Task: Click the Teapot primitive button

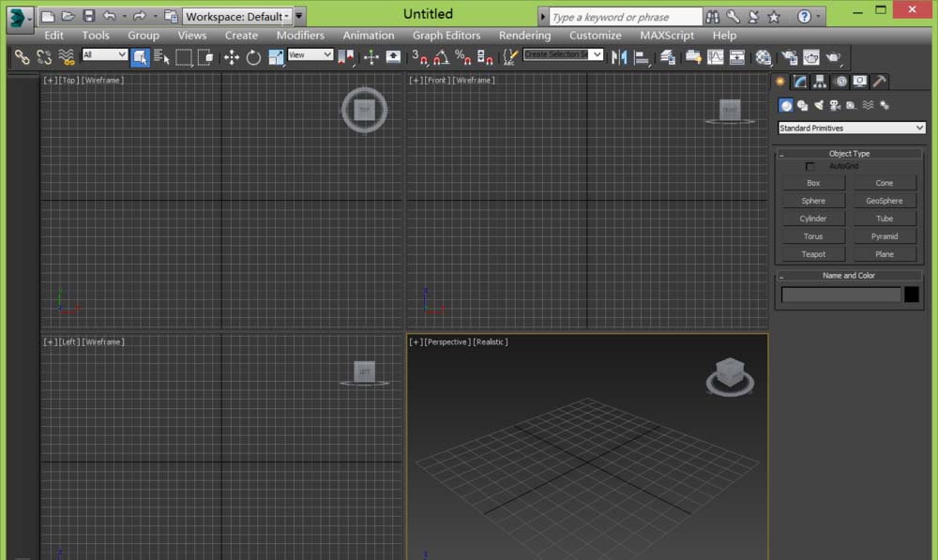Action: (x=813, y=254)
